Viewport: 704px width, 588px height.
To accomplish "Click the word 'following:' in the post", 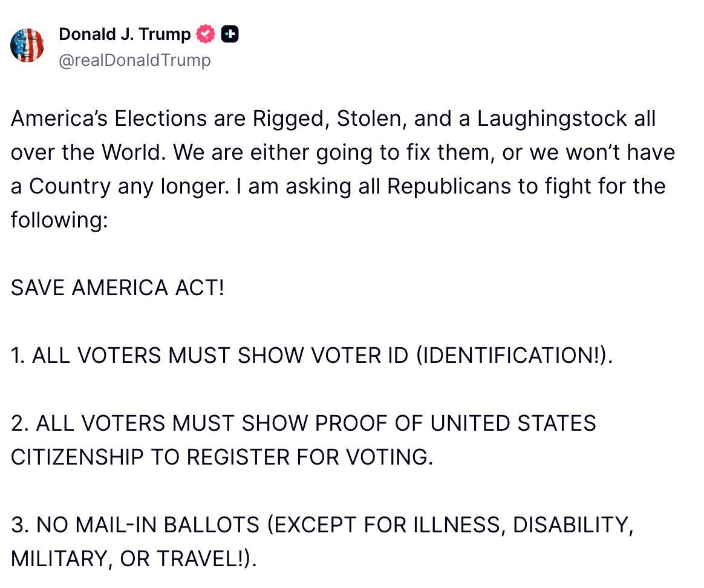I will tap(59, 220).
